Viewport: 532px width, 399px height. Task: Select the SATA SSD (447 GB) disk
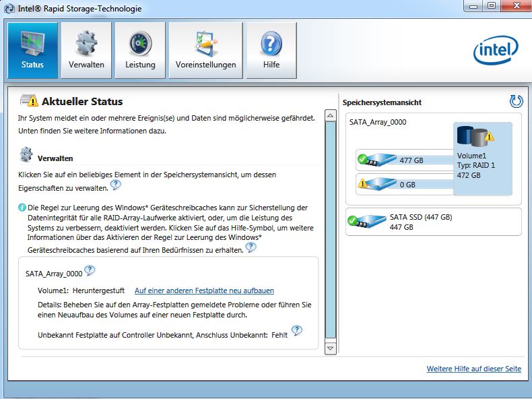[433, 222]
